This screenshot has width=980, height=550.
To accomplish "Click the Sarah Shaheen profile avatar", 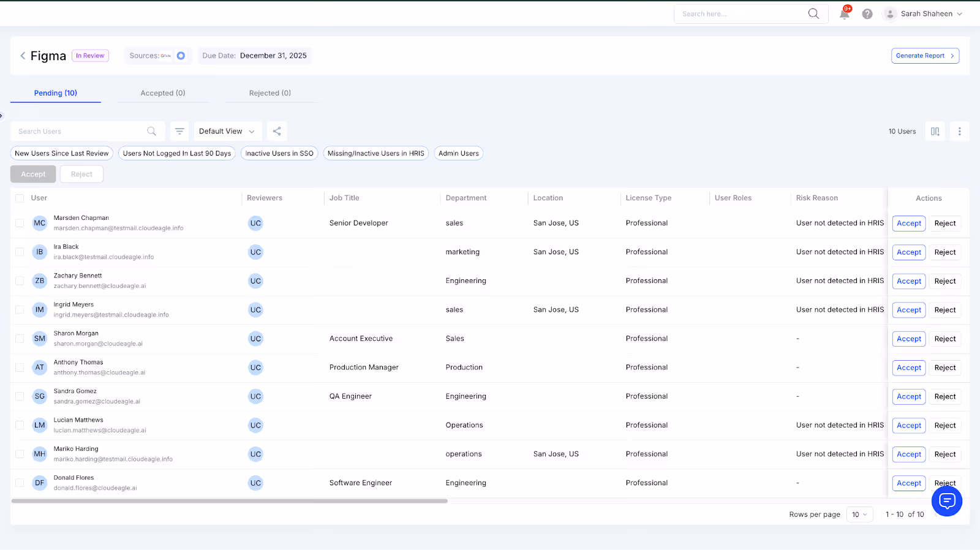I will pos(890,14).
